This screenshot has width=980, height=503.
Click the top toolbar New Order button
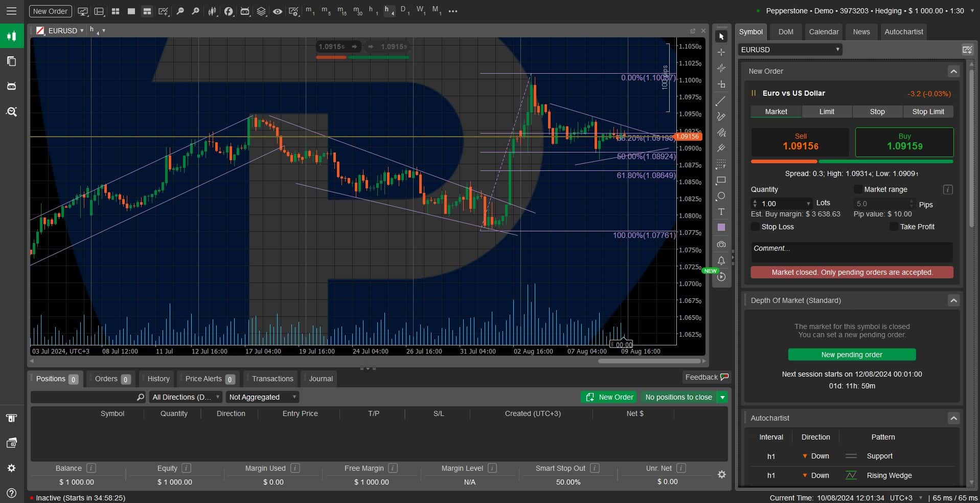coord(50,11)
